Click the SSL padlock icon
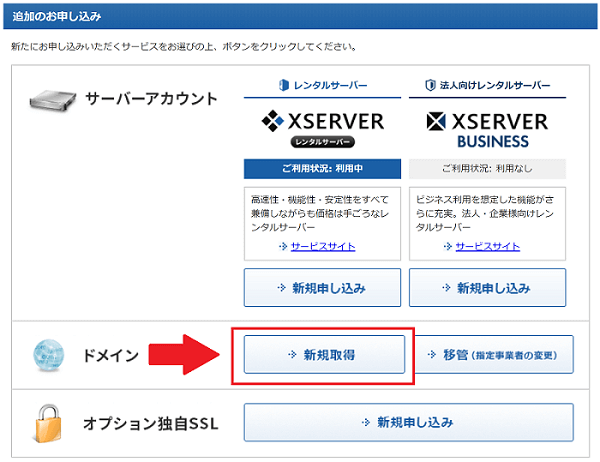The height and width of the screenshot is (462, 600). [48, 423]
